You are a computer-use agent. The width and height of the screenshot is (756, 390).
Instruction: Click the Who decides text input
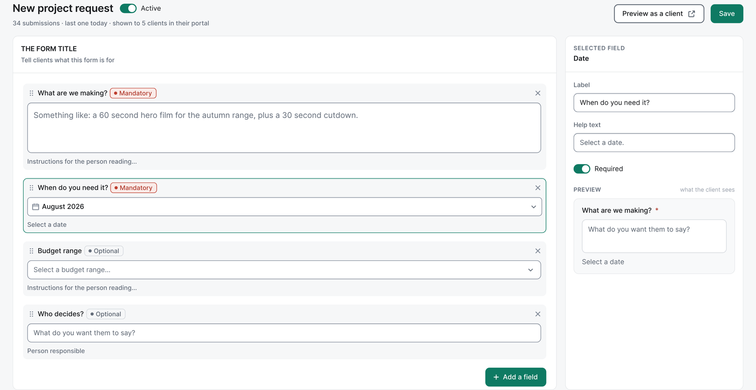pyautogui.click(x=284, y=333)
